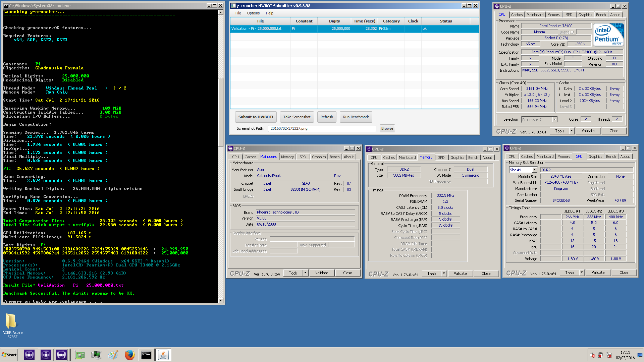
Task: Click Browse next to Screenshot Path
Action: [x=387, y=128]
